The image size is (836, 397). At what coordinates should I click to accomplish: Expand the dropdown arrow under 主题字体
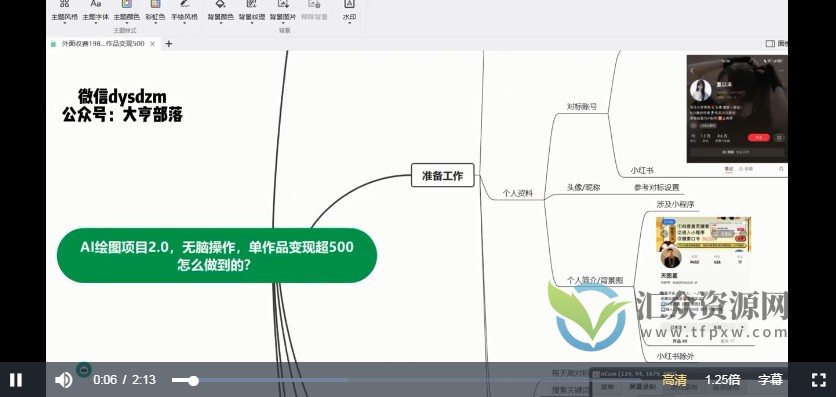(95, 23)
